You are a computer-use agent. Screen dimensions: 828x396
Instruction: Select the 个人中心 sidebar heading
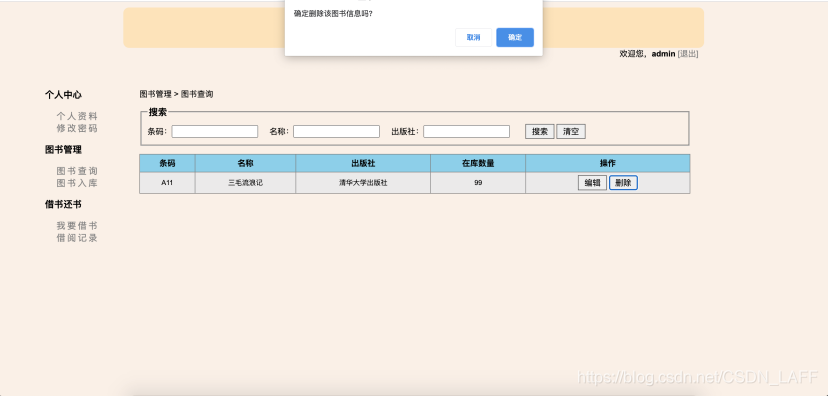click(x=63, y=95)
